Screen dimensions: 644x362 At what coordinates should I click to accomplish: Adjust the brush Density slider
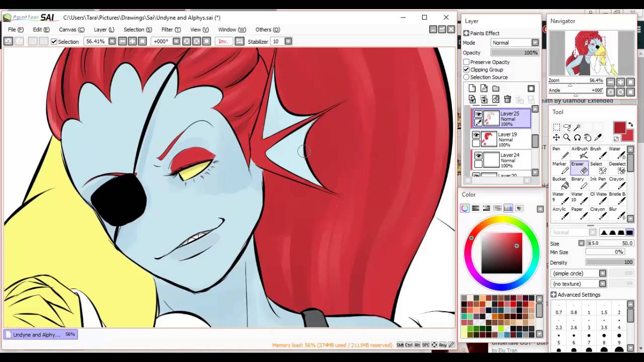[x=610, y=262]
